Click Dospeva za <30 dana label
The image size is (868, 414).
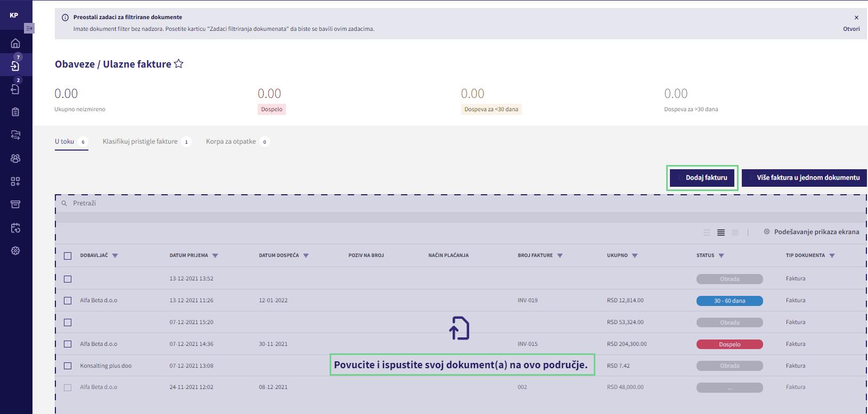(x=491, y=109)
